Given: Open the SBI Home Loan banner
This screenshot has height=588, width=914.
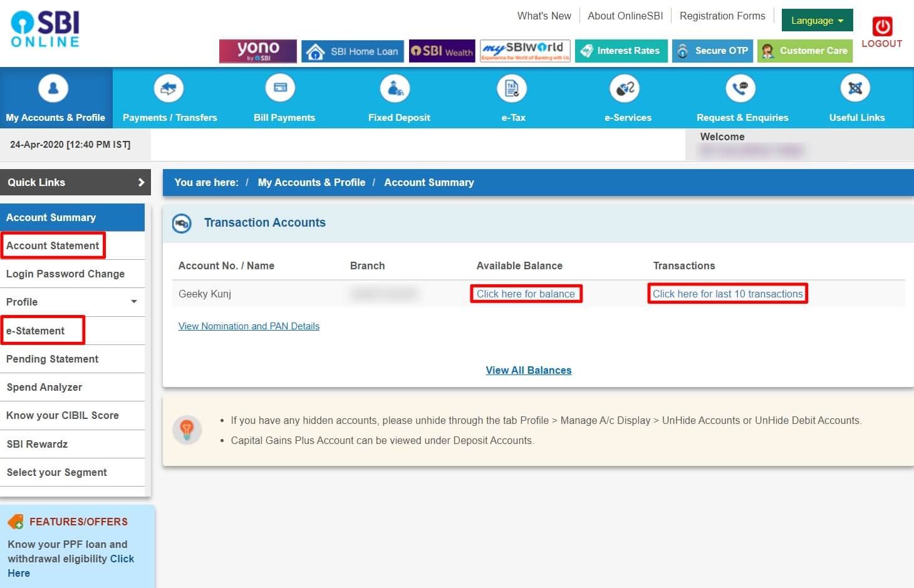Looking at the screenshot, I should [353, 51].
